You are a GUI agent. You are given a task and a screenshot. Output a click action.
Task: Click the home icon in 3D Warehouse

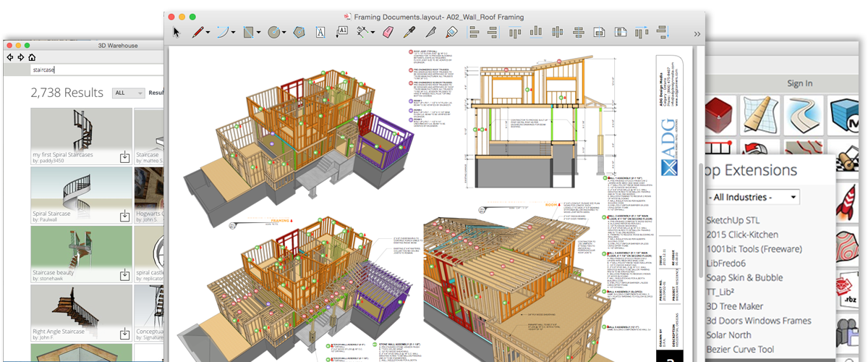pos(33,57)
